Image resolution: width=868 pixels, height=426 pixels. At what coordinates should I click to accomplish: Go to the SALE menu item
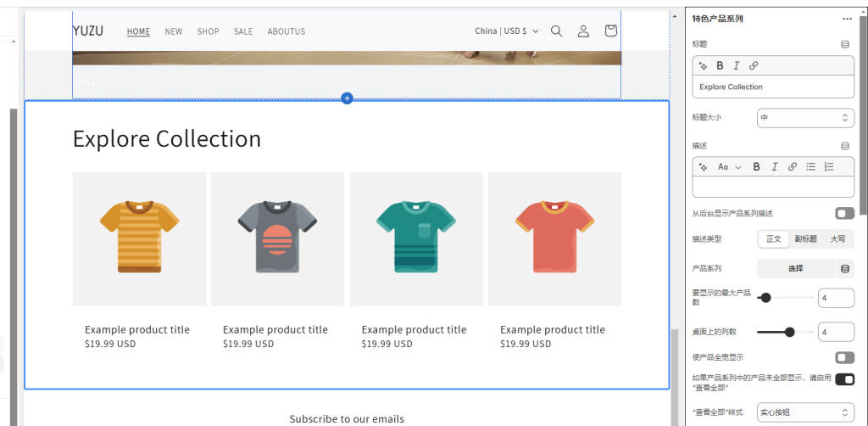[243, 31]
